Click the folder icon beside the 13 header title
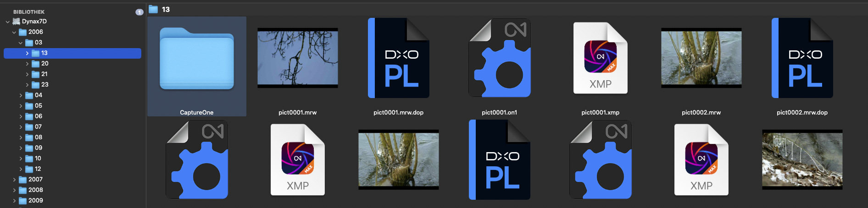This screenshot has width=868, height=208. (153, 9)
